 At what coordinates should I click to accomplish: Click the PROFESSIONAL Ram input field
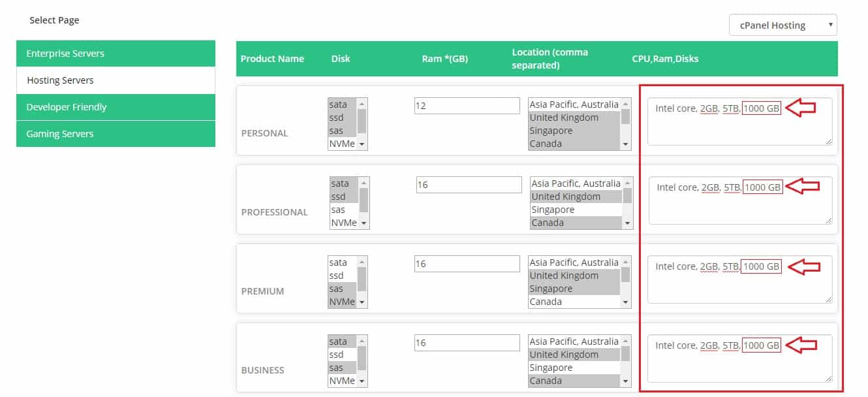tap(469, 185)
